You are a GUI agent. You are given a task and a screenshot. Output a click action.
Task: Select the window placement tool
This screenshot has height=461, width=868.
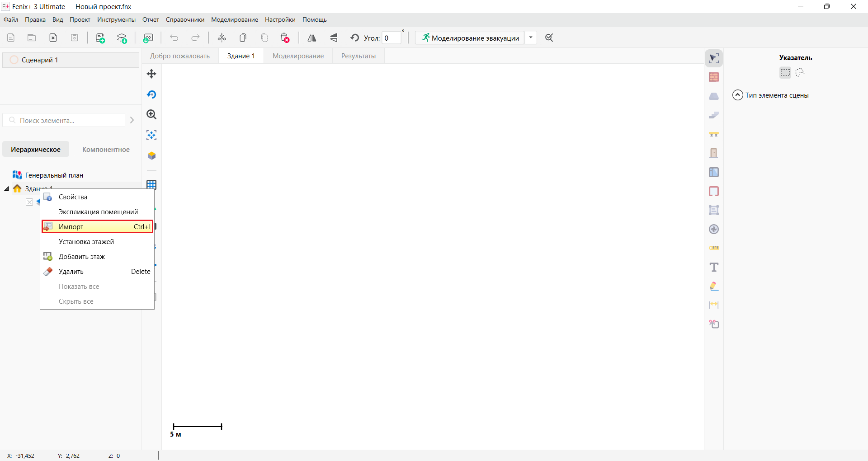coord(714,172)
